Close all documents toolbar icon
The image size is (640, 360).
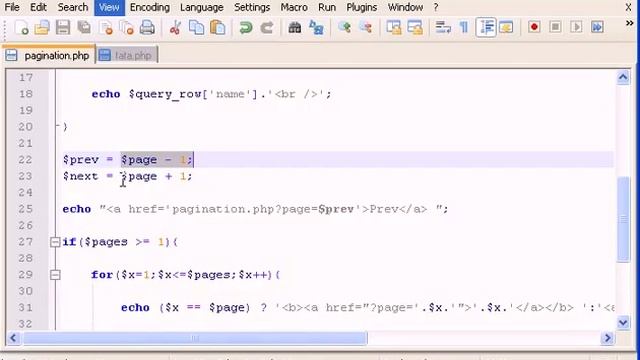[127, 28]
